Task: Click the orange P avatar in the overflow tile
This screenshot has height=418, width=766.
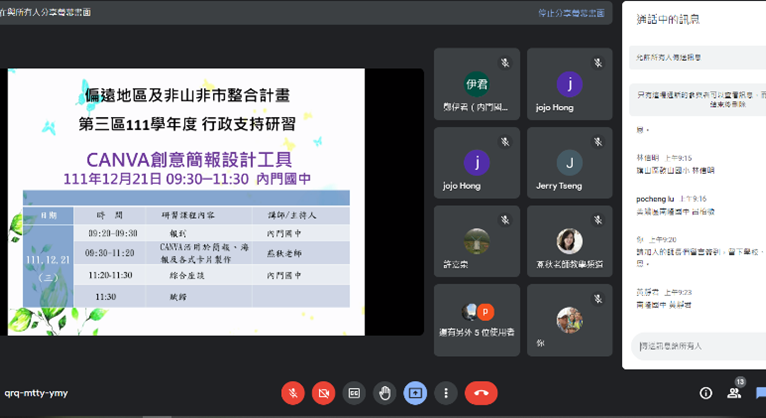Action: pyautogui.click(x=485, y=312)
